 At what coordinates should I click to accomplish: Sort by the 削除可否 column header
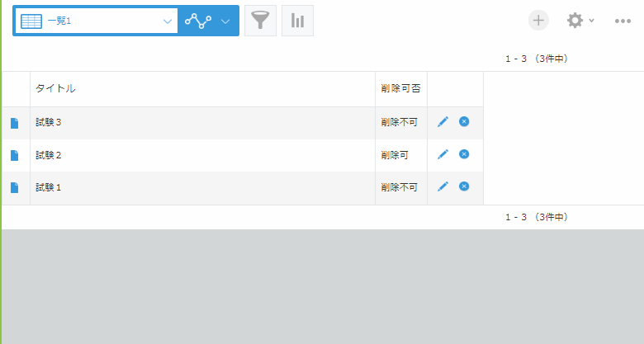[x=400, y=89]
